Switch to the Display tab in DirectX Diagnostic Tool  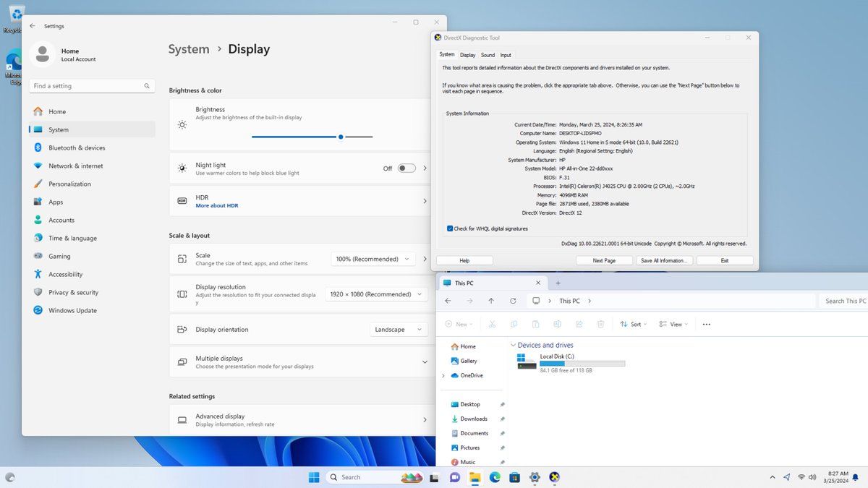click(468, 55)
